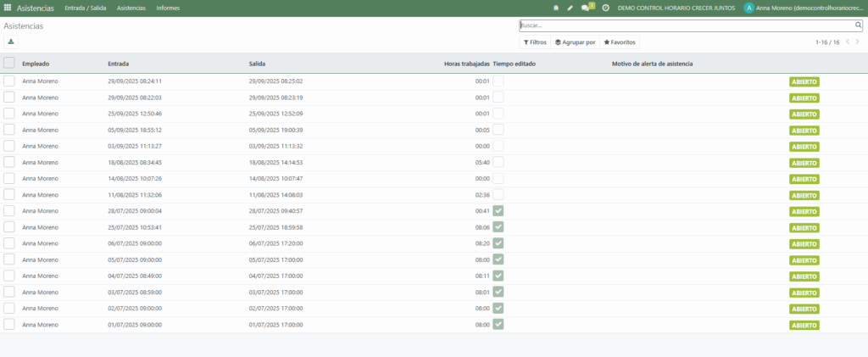Select the 29/09/2025 08:24:11 attendance row checkbox

(x=9, y=81)
